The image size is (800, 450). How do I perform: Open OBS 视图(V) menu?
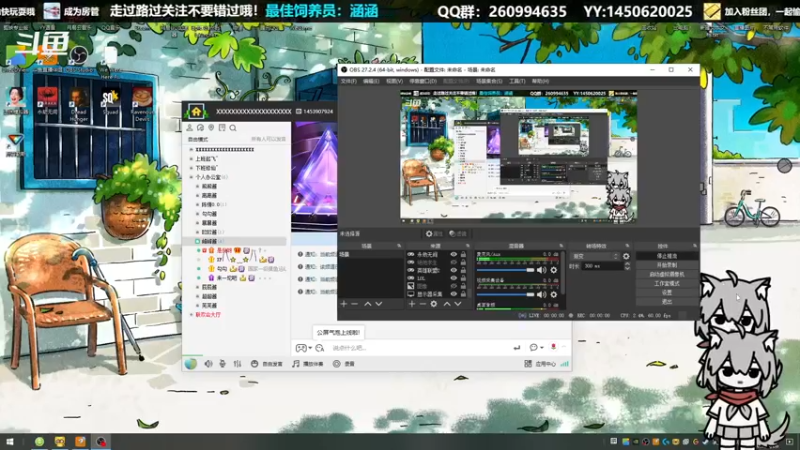(394, 81)
